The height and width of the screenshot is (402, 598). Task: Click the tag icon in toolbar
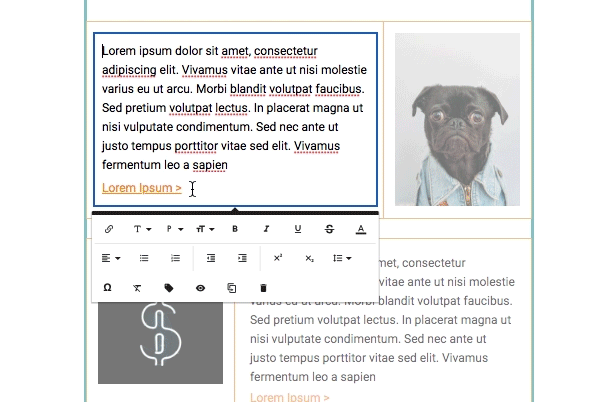click(x=169, y=288)
